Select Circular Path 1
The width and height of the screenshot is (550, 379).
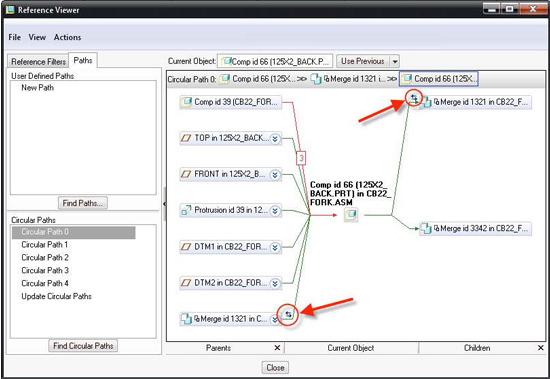[x=45, y=245]
